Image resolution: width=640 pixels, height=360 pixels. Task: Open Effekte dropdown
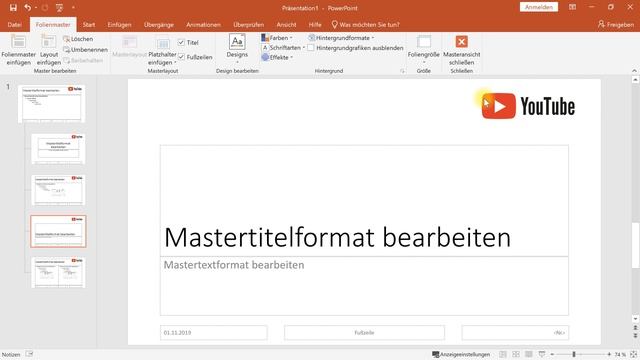277,57
